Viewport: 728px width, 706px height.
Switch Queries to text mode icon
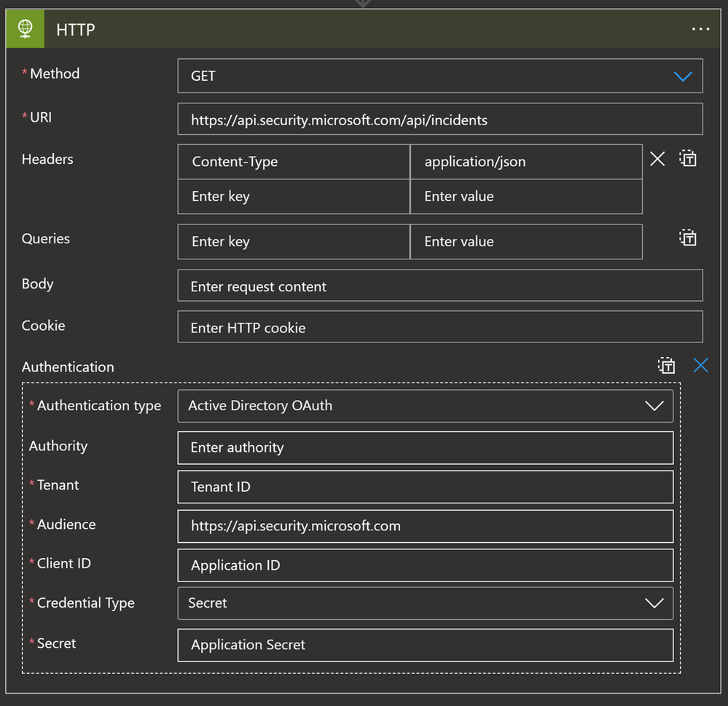click(x=688, y=238)
